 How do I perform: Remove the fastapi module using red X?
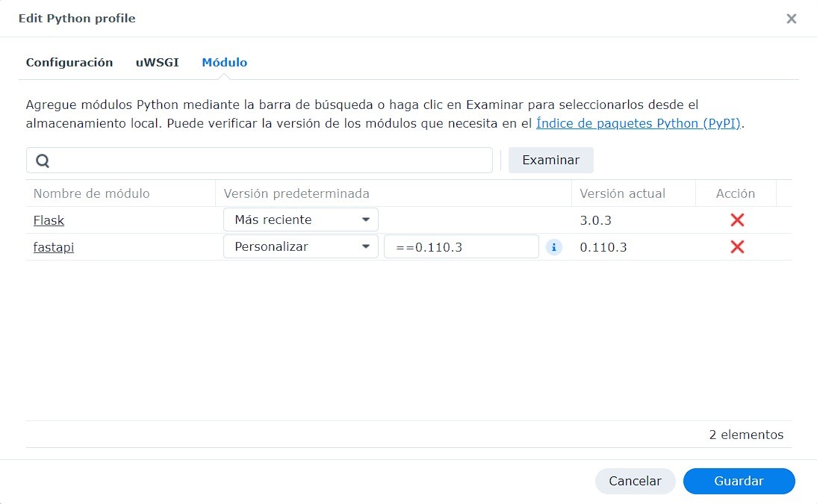pyautogui.click(x=737, y=246)
